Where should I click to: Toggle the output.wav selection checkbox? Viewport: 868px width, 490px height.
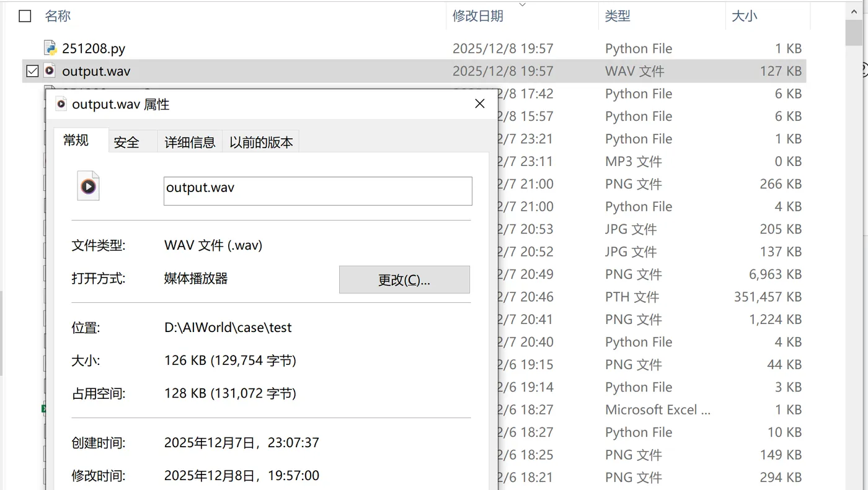pos(32,71)
